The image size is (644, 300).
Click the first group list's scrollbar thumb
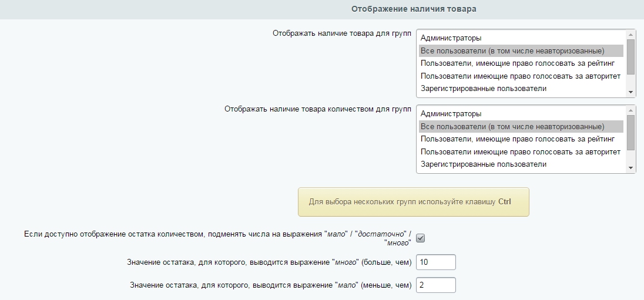tap(631, 56)
